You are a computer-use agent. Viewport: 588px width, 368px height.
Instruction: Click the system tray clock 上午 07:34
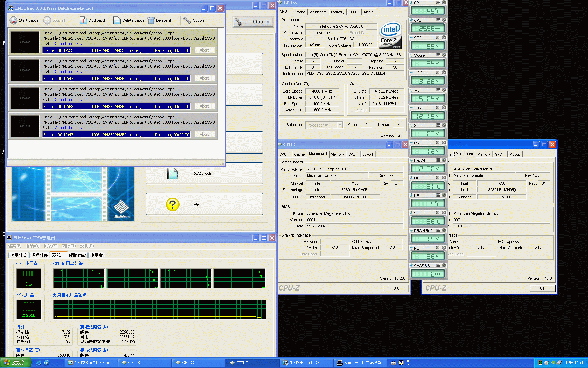coord(574,363)
